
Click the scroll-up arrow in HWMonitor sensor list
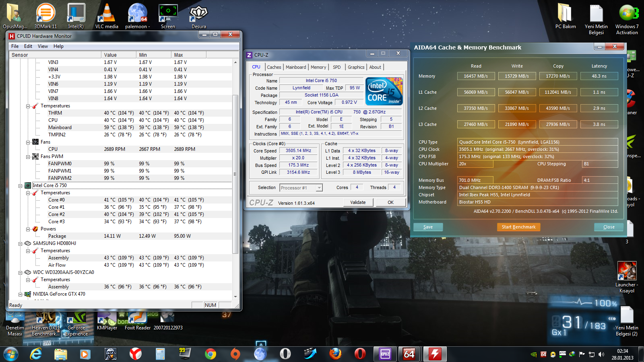coord(235,62)
